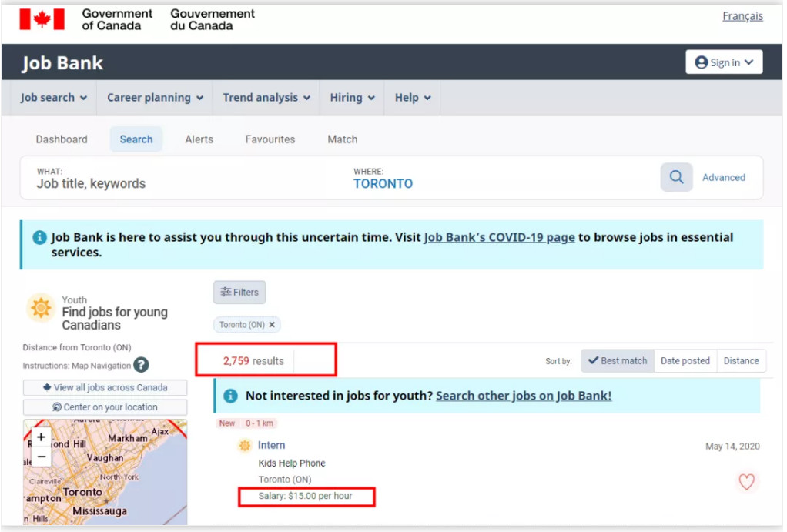Favourite the Intern job with heart icon
Image resolution: width=787 pixels, height=532 pixels.
click(x=745, y=482)
